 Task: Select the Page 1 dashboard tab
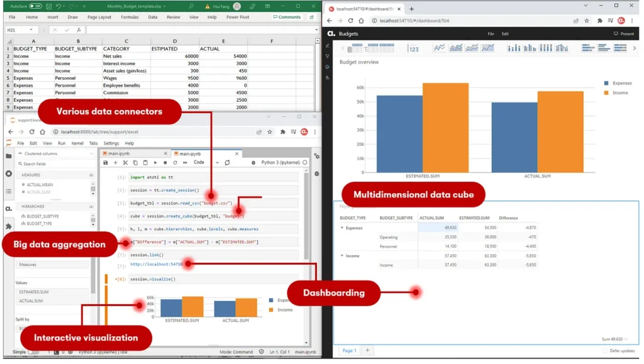349,350
